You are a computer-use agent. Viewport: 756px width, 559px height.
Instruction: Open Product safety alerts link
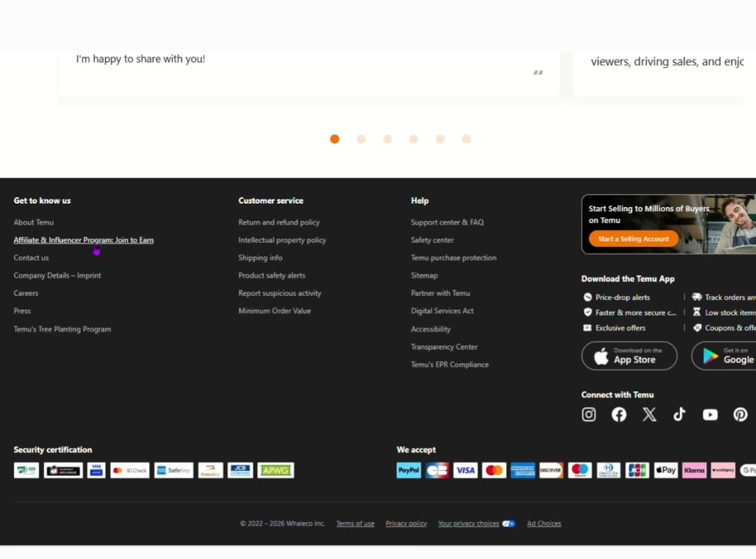click(x=272, y=276)
